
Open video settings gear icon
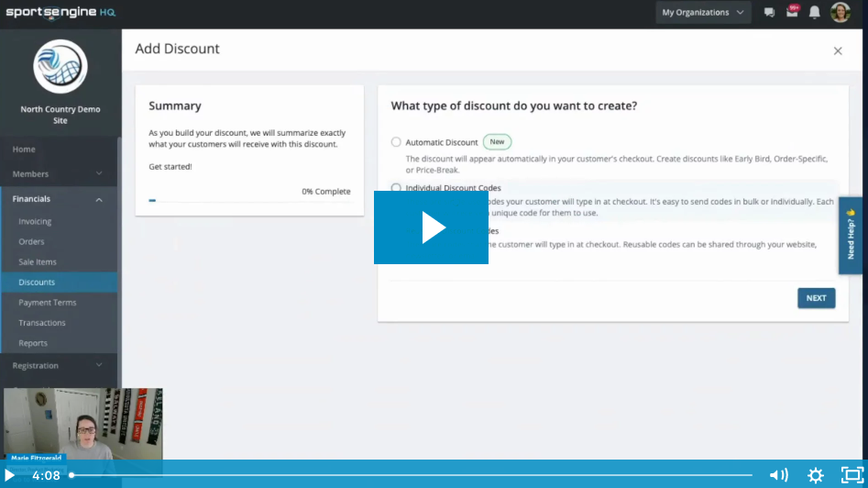tap(815, 475)
